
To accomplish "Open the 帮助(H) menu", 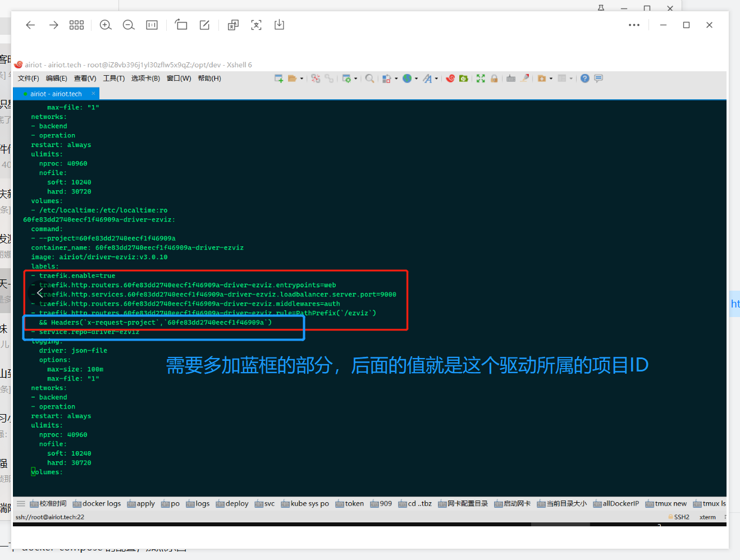I will (x=209, y=79).
